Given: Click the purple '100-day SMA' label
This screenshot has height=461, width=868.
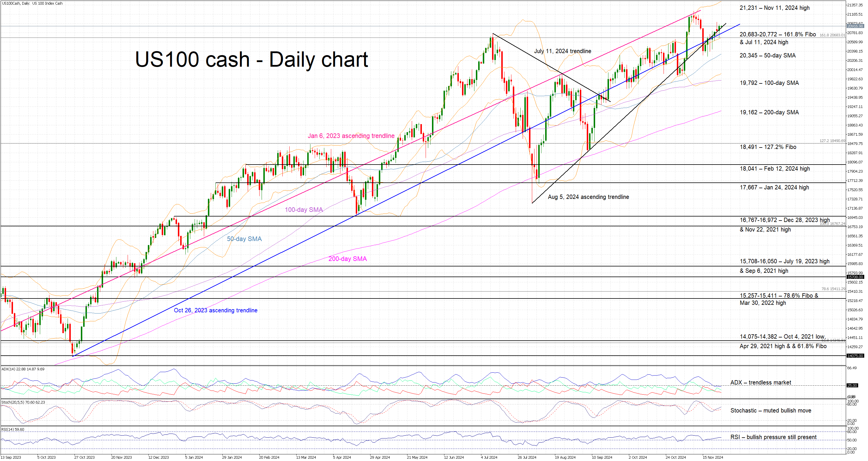Looking at the screenshot, I should (303, 210).
